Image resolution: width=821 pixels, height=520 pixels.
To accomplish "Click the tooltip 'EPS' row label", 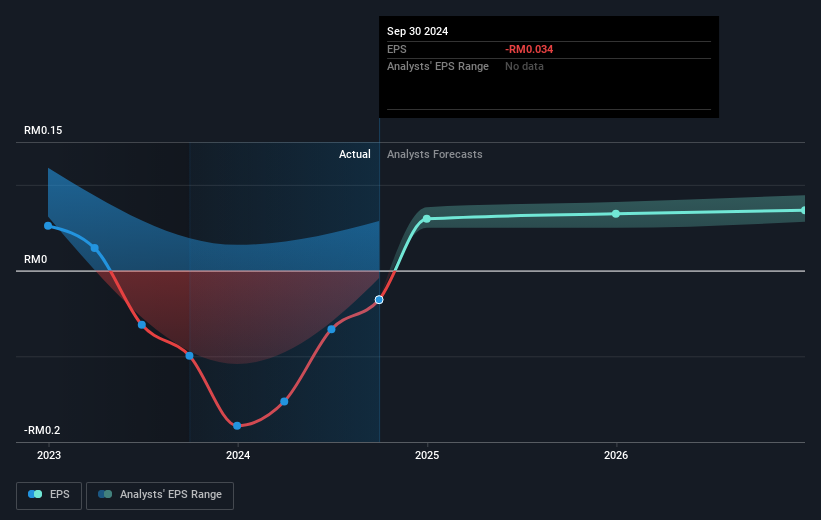I will (396, 49).
